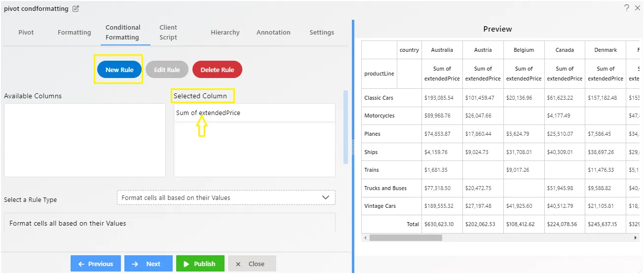Open the Formatting tab
644x274 pixels.
tap(75, 32)
